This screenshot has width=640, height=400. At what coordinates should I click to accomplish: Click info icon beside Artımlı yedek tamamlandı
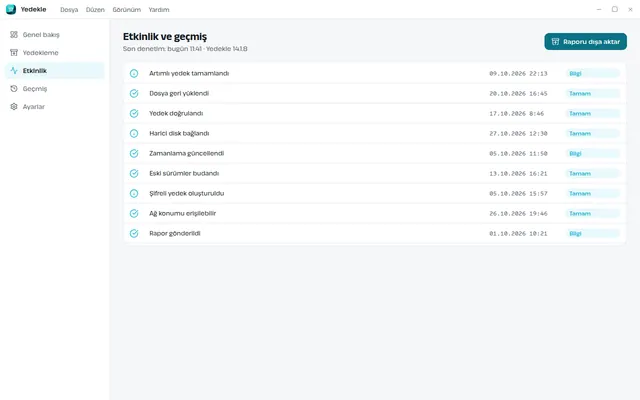[x=134, y=73]
